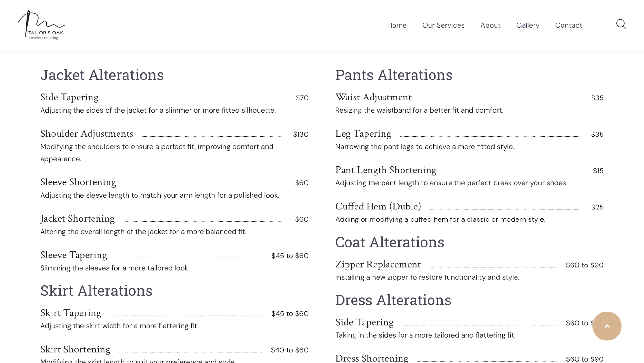Visit the Contact page
The height and width of the screenshot is (363, 644).
tap(569, 25)
